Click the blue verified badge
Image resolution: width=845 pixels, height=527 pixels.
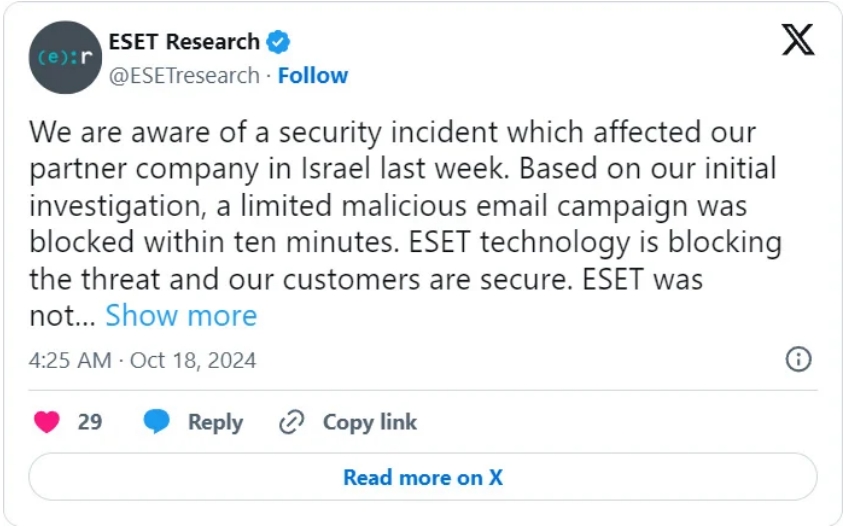tap(278, 42)
